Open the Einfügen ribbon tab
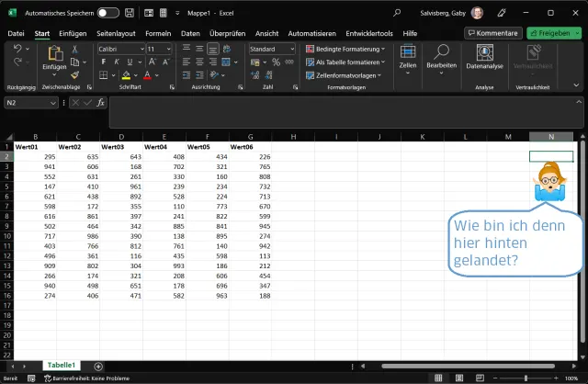Screen dimensions: 588x384 pos(73,33)
